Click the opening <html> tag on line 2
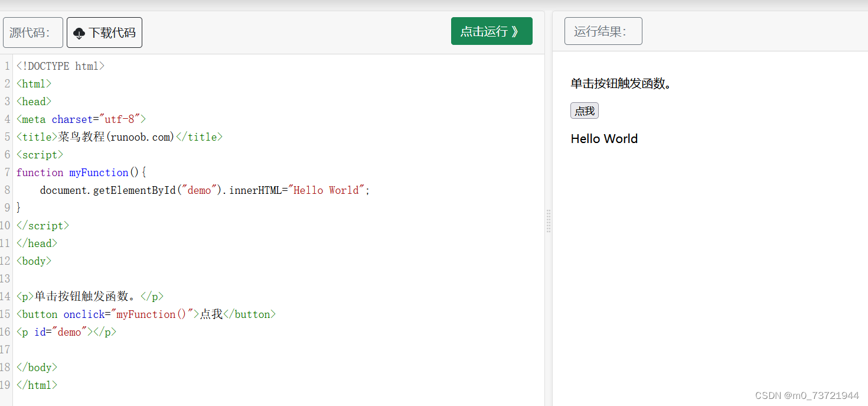The image size is (868, 406). (34, 84)
